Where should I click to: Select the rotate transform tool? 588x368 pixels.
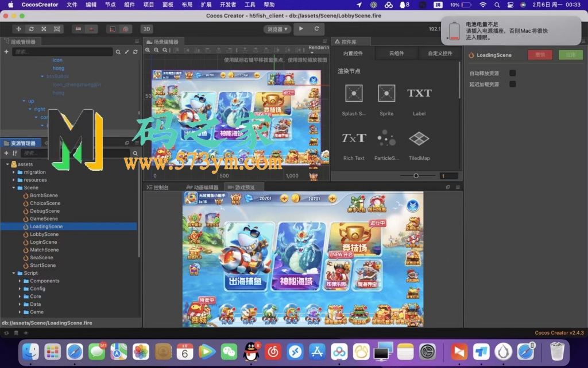[x=32, y=29]
